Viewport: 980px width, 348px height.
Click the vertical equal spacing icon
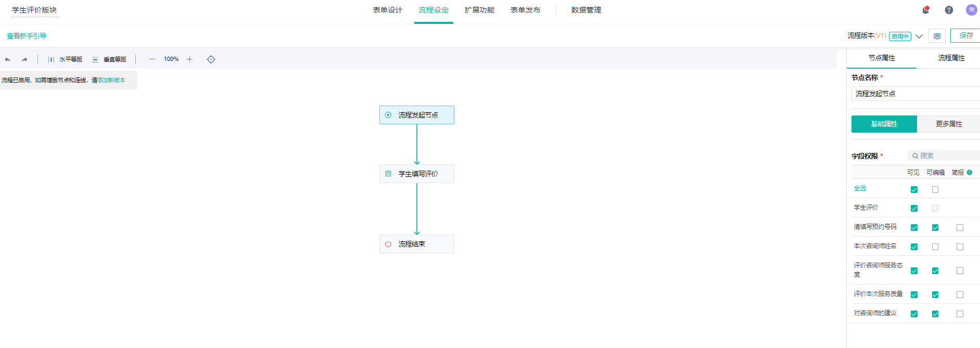[x=95, y=59]
